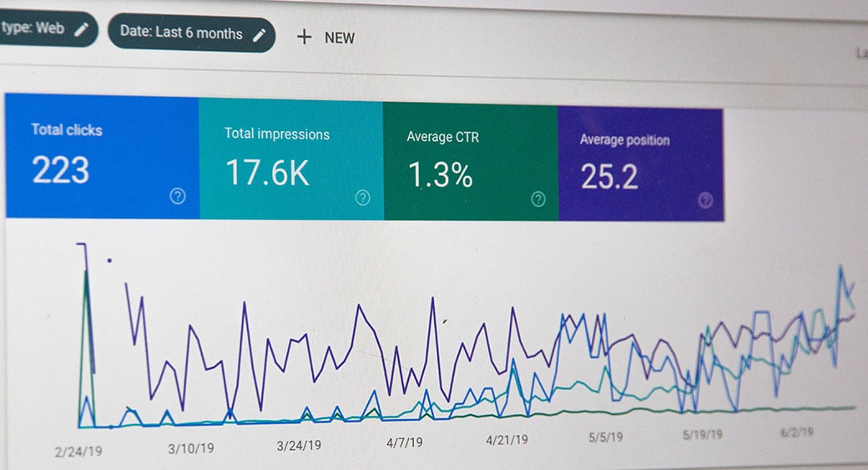Viewport: 868px width, 470px height.
Task: Open the help icon on Average position card
Action: [x=705, y=200]
